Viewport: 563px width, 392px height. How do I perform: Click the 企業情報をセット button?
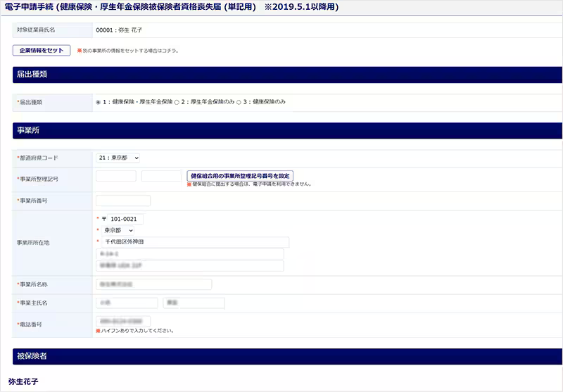pyautogui.click(x=42, y=51)
